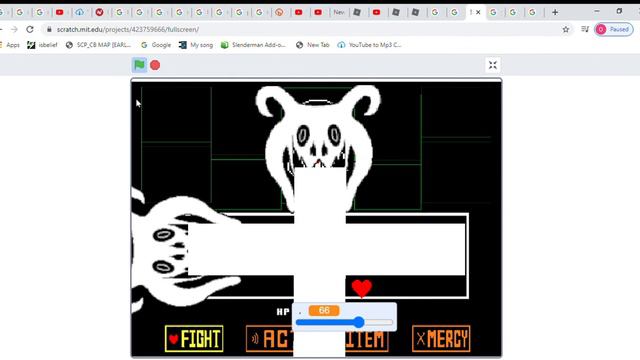Viewport: 640px width, 360px height.
Task: Click the Paused profile button
Action: [x=613, y=29]
